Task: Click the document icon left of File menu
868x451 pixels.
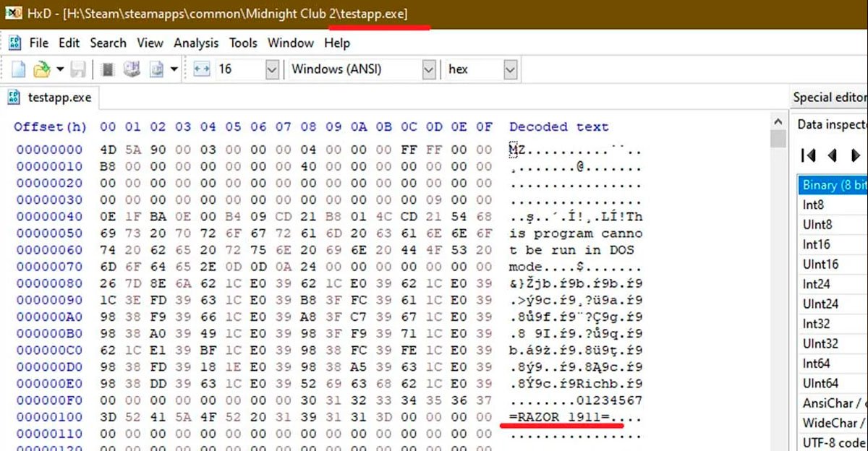Action: click(x=14, y=43)
